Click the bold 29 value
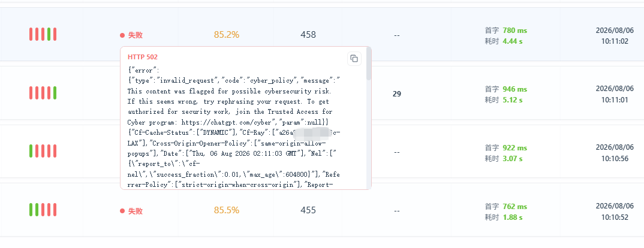Viewport: 644px width, 248px height. tap(397, 94)
